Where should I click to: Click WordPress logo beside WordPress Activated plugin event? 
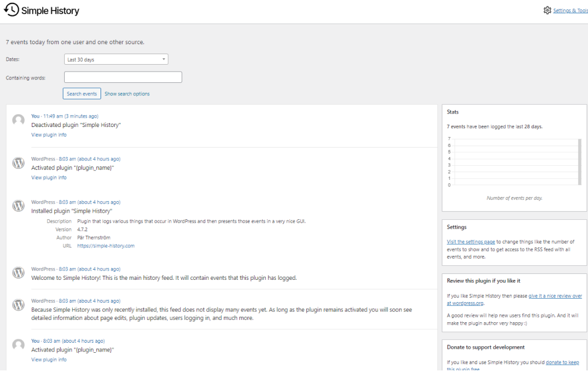[x=18, y=163]
